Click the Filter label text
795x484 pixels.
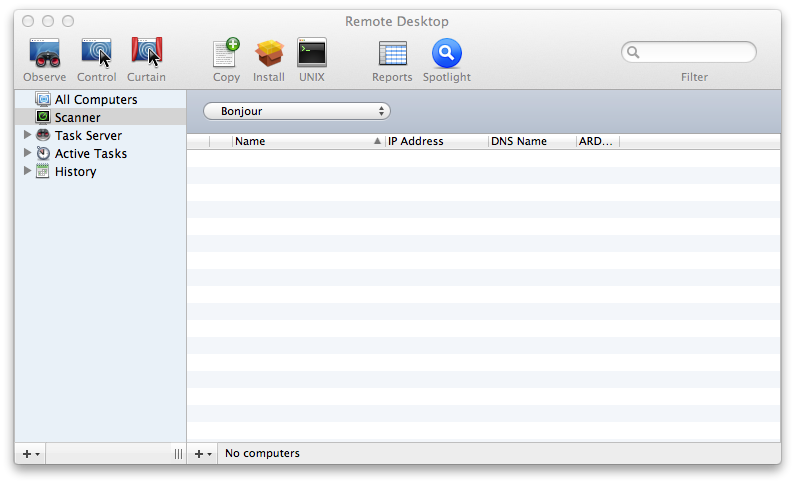pyautogui.click(x=694, y=77)
